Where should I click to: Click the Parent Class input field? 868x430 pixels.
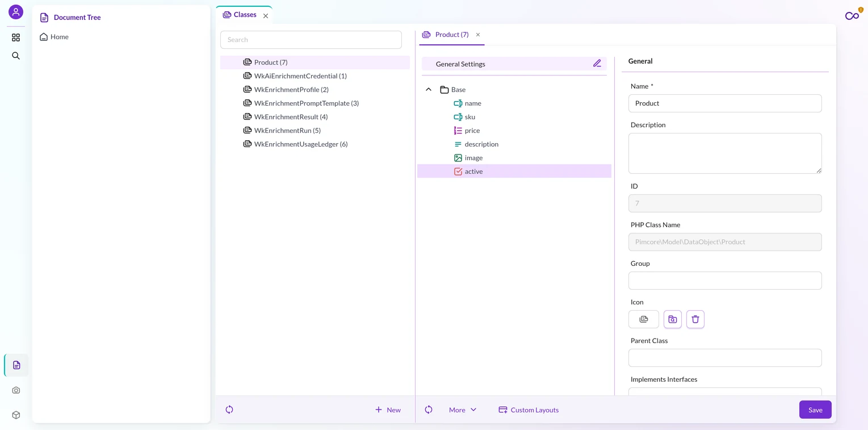[725, 358]
